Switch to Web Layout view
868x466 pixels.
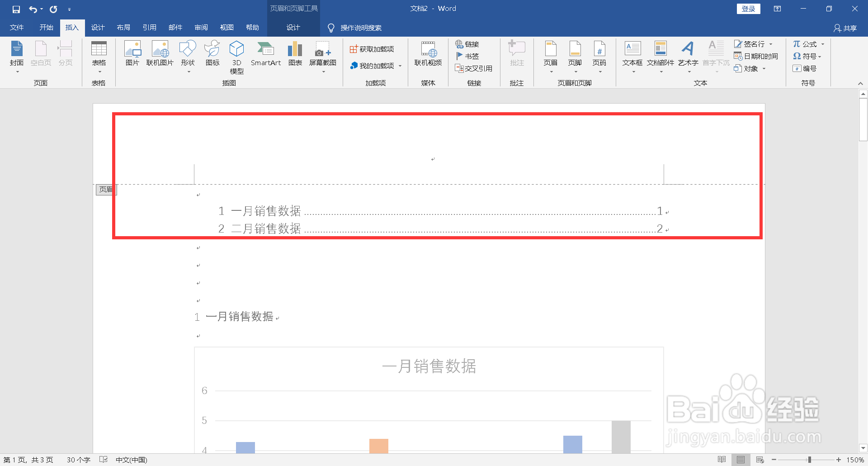coord(759,460)
